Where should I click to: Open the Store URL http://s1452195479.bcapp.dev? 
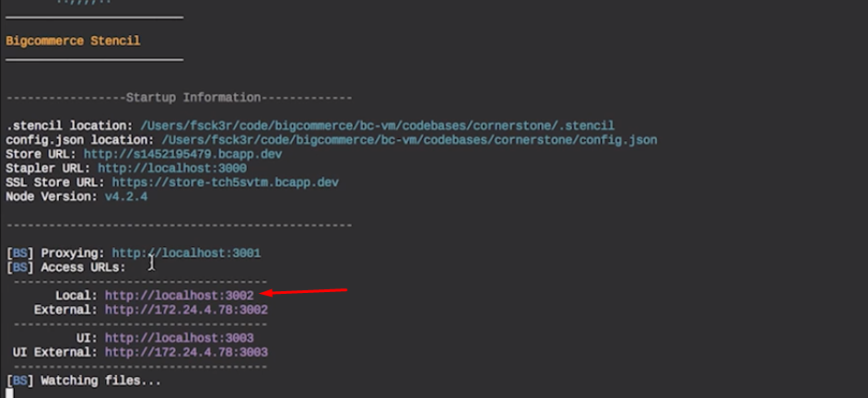(182, 155)
